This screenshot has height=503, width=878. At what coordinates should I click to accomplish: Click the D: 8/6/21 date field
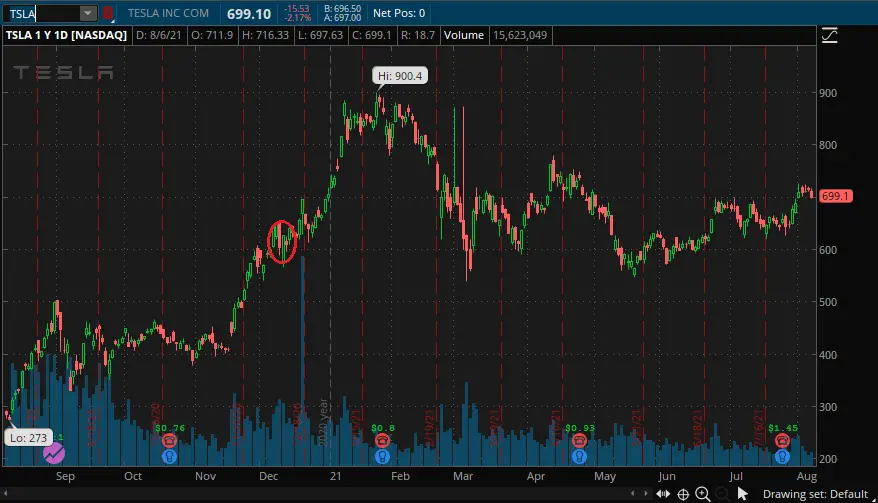coord(158,35)
